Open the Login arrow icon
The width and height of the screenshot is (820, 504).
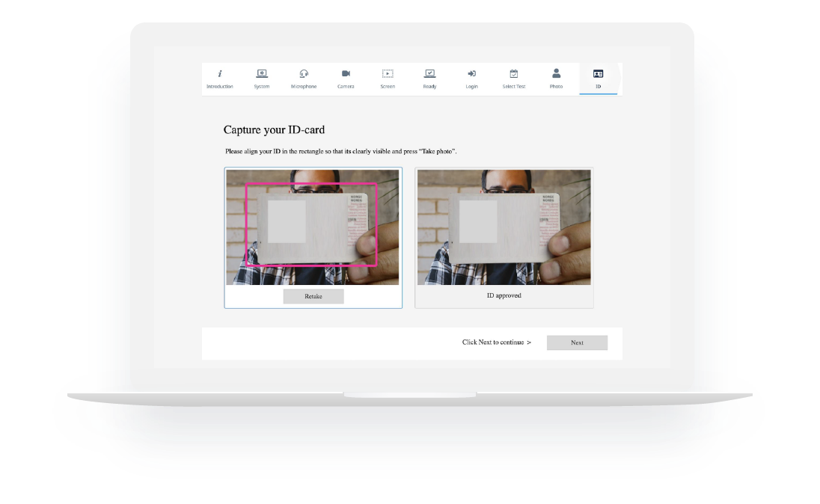(471, 73)
